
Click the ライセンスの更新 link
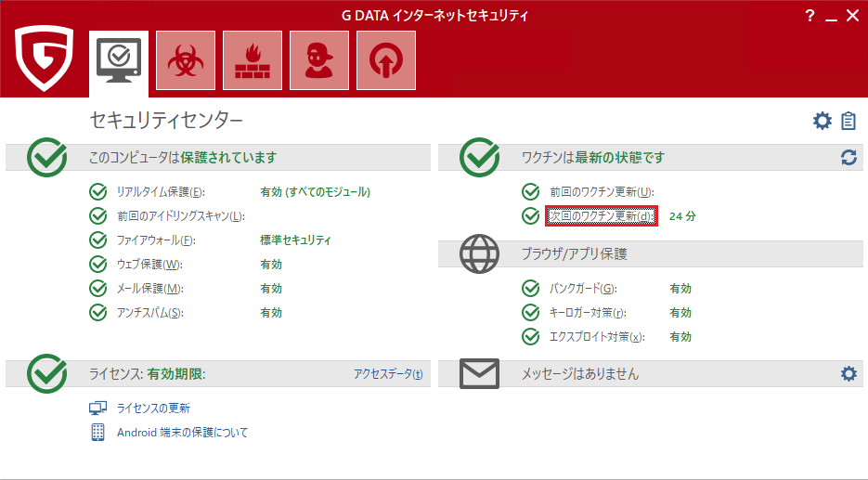(153, 408)
